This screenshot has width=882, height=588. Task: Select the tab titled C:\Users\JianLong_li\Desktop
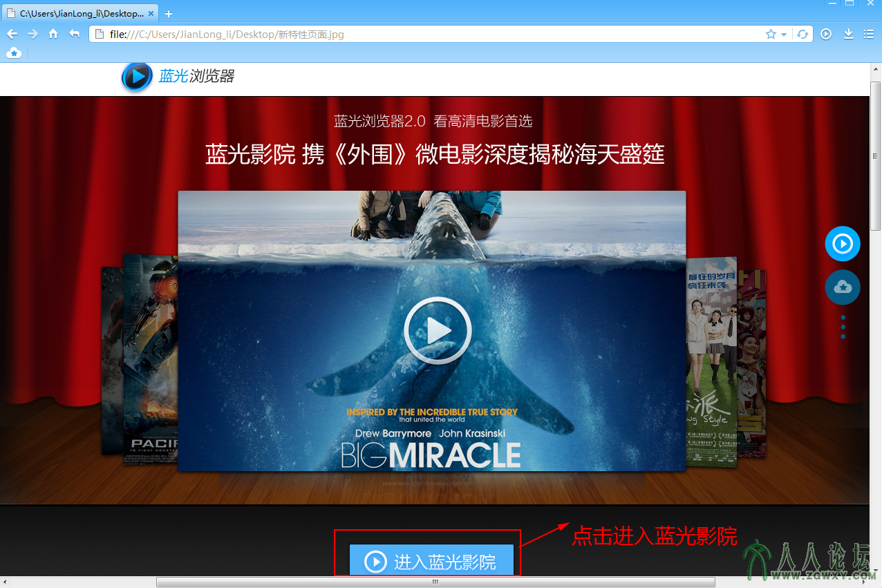(x=76, y=12)
